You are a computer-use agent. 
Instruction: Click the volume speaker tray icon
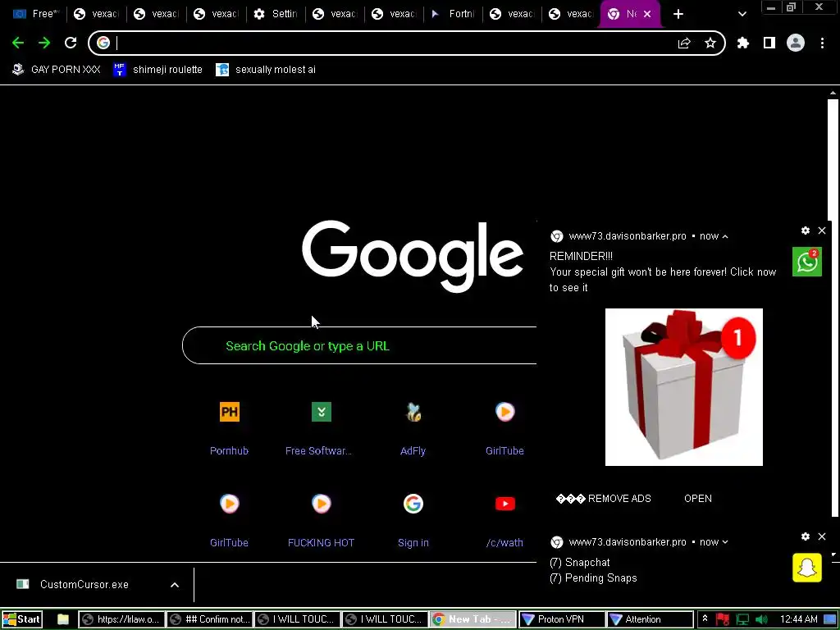point(761,619)
